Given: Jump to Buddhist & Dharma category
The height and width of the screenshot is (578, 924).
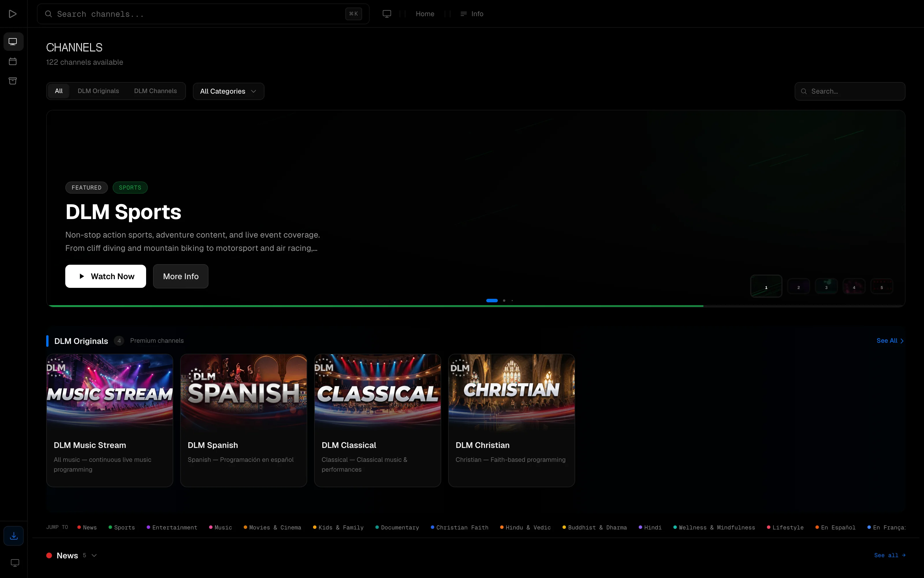Looking at the screenshot, I should coord(595,527).
